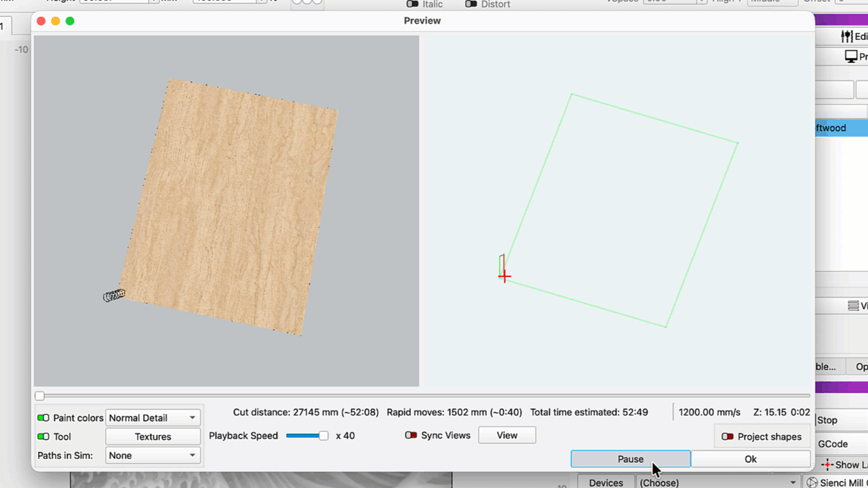Click the router bit icon in the 3D view

click(x=114, y=296)
